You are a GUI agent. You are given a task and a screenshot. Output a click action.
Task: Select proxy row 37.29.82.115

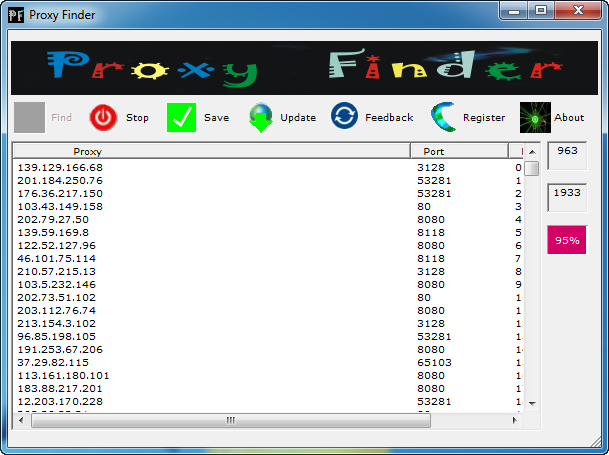[x=60, y=363]
